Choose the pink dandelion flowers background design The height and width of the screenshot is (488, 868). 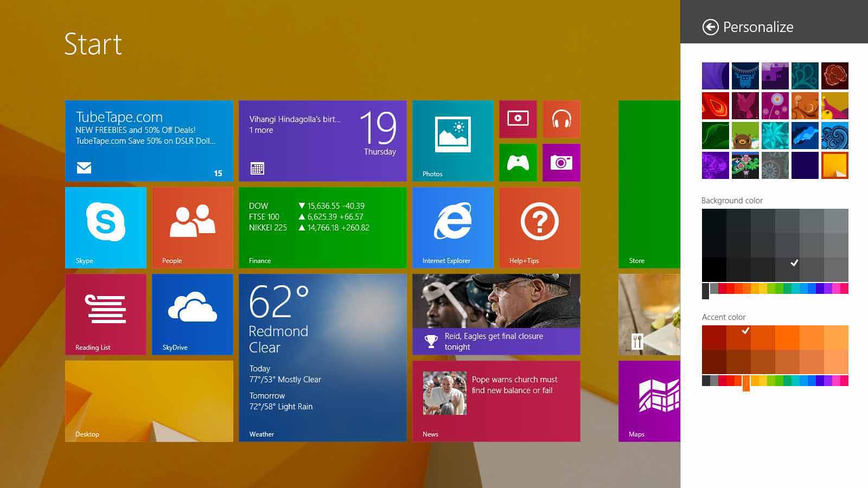pyautogui.click(x=775, y=106)
